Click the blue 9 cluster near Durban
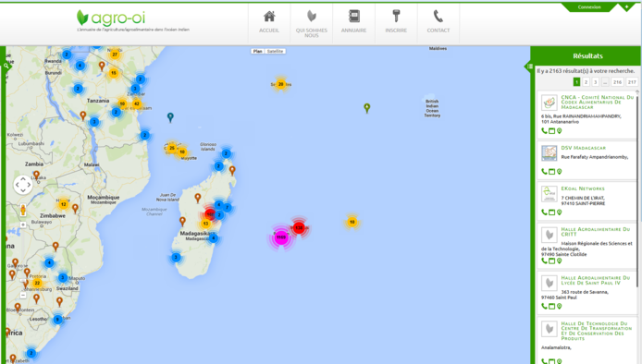The width and height of the screenshot is (642, 364). click(x=57, y=320)
